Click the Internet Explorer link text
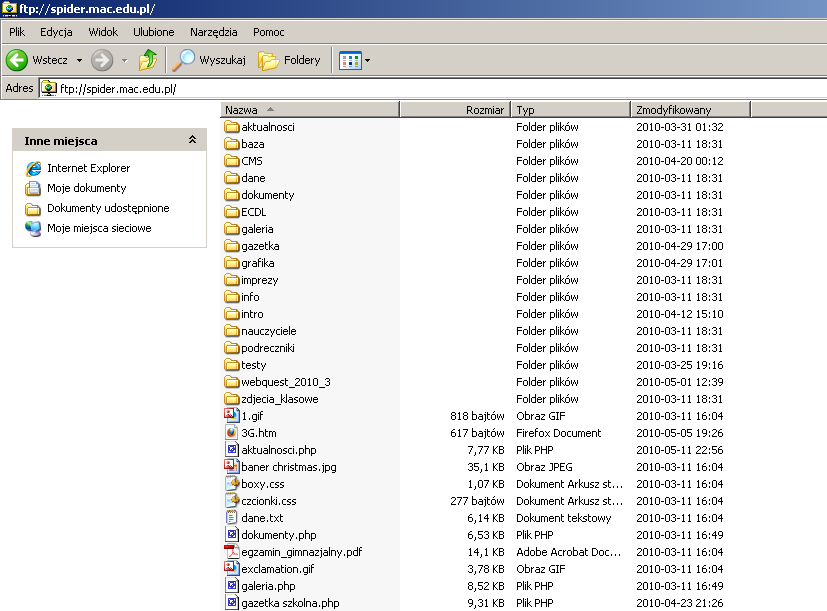 pos(89,168)
